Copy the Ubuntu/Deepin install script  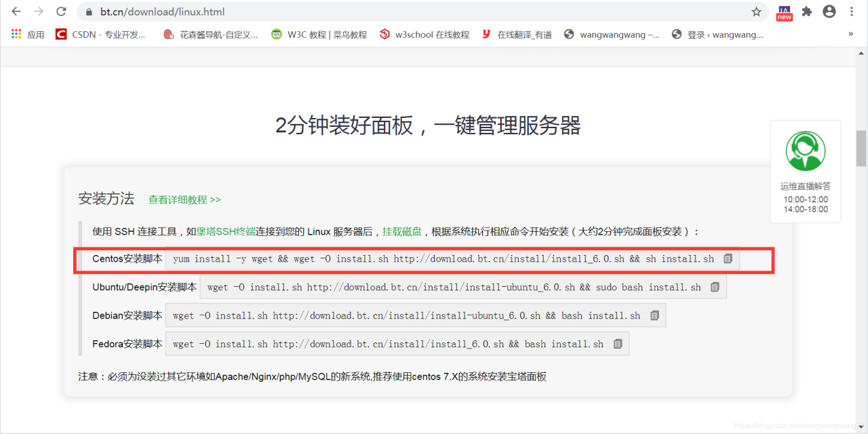click(x=715, y=288)
